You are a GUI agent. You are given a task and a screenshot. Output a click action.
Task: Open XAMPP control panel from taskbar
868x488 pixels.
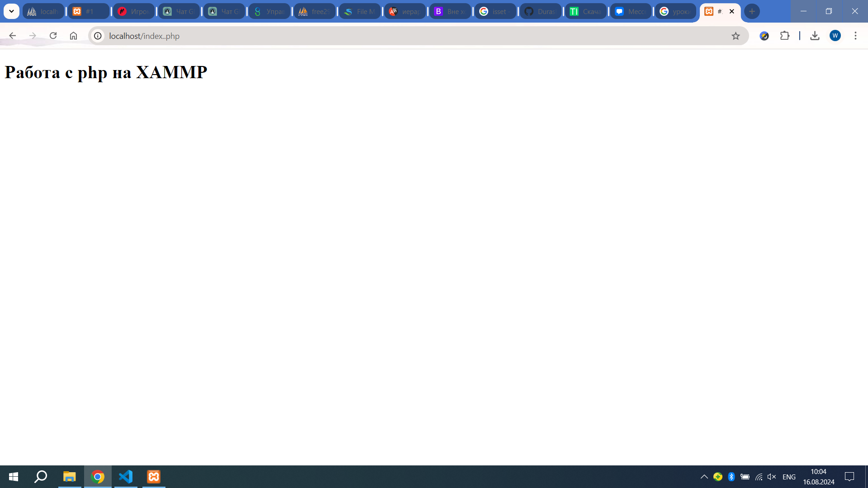154,477
